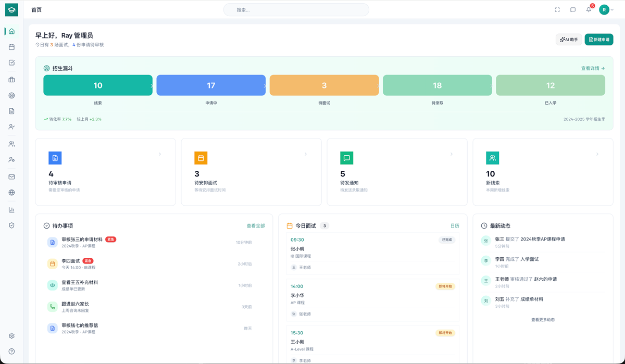Open settings gear in the sidebar

coord(11,336)
